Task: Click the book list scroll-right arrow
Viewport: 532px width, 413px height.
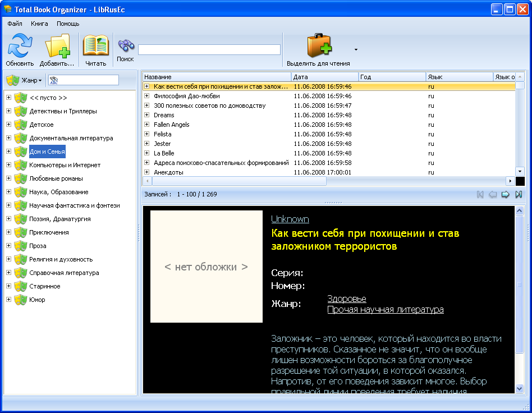Action: 510,181
